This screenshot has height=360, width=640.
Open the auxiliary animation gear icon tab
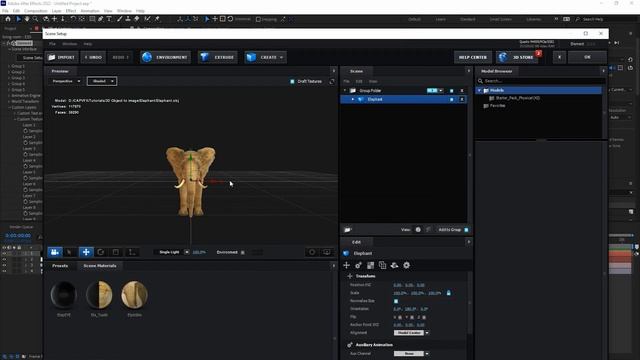(358, 265)
